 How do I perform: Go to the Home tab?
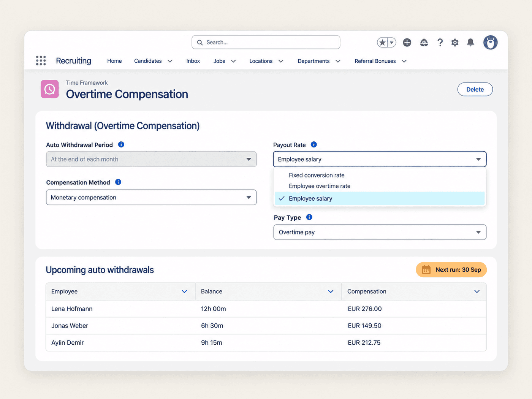tap(114, 61)
